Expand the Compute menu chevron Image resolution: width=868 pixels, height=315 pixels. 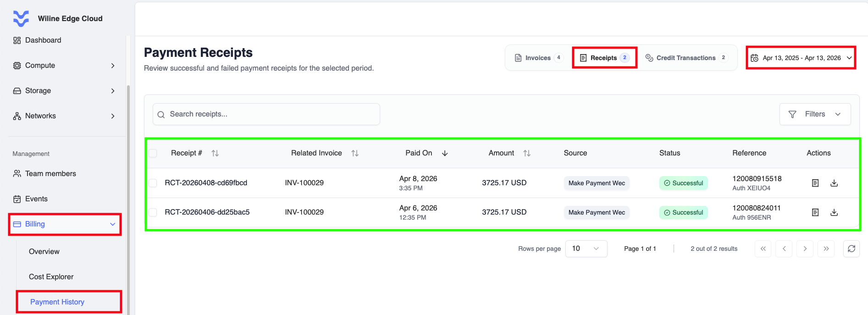tap(113, 66)
